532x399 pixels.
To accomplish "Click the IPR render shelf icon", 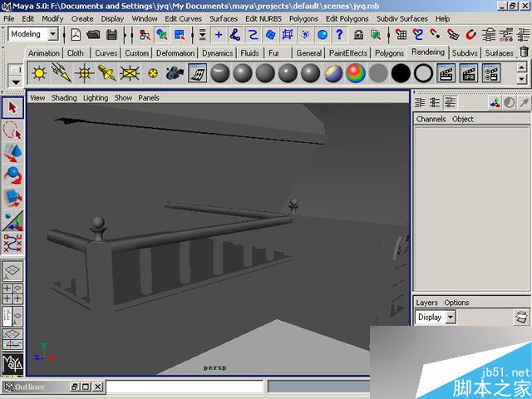I will click(x=469, y=73).
